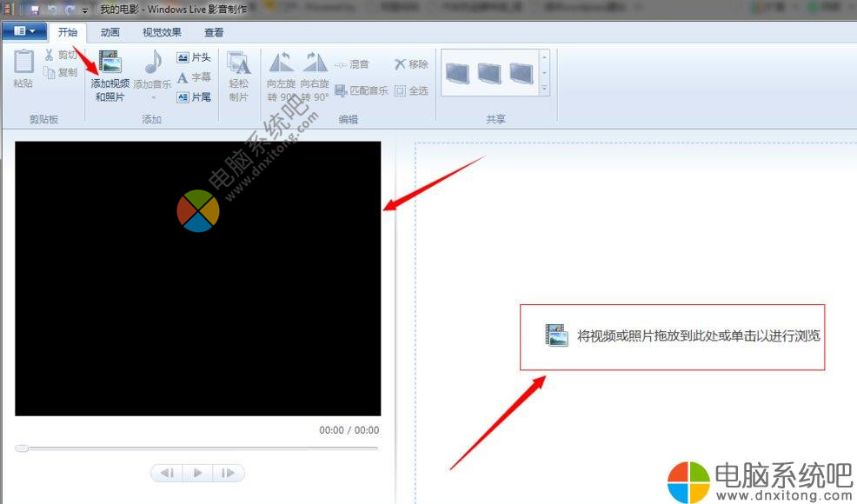The image size is (857, 504).
Task: Click 复制 copy
Action: point(60,73)
